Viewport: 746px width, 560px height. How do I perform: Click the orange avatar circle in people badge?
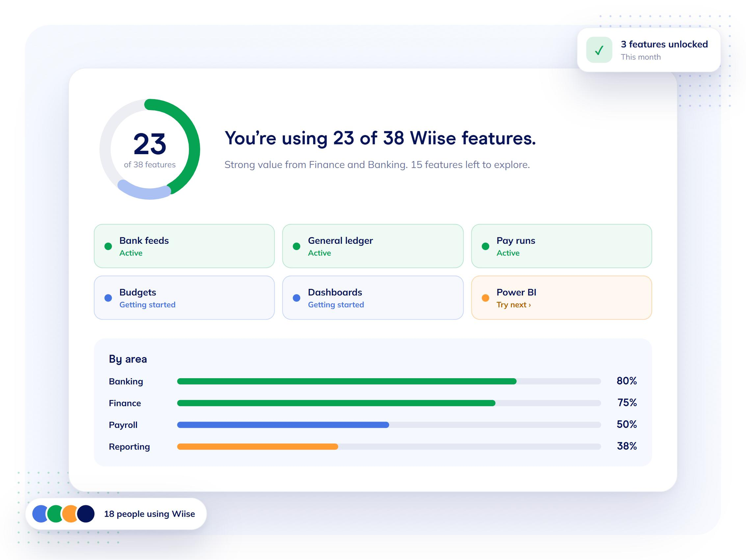click(69, 514)
